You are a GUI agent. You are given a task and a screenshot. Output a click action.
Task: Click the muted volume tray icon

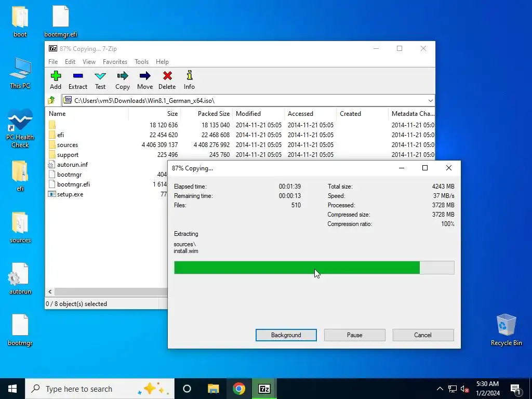(465, 389)
